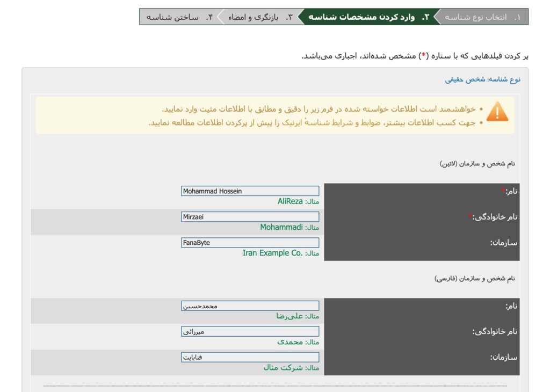
Task: Click the سازمان label in Latin section
Action: [504, 243]
